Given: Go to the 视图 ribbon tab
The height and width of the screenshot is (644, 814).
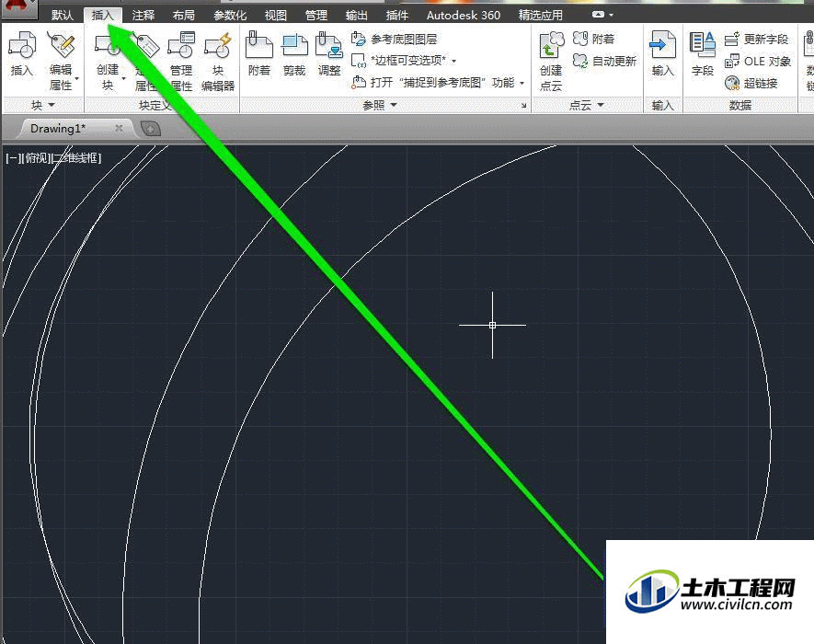Looking at the screenshot, I should tap(276, 15).
